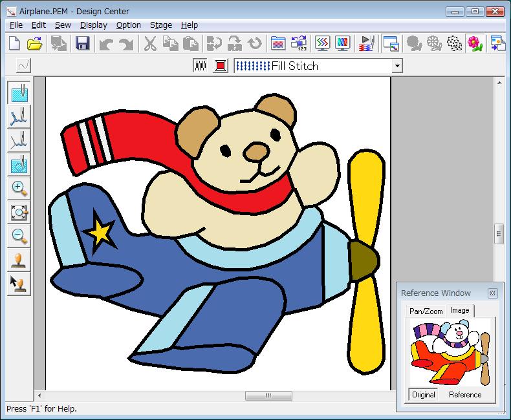Click the sewing order 123 icon

[299, 43]
